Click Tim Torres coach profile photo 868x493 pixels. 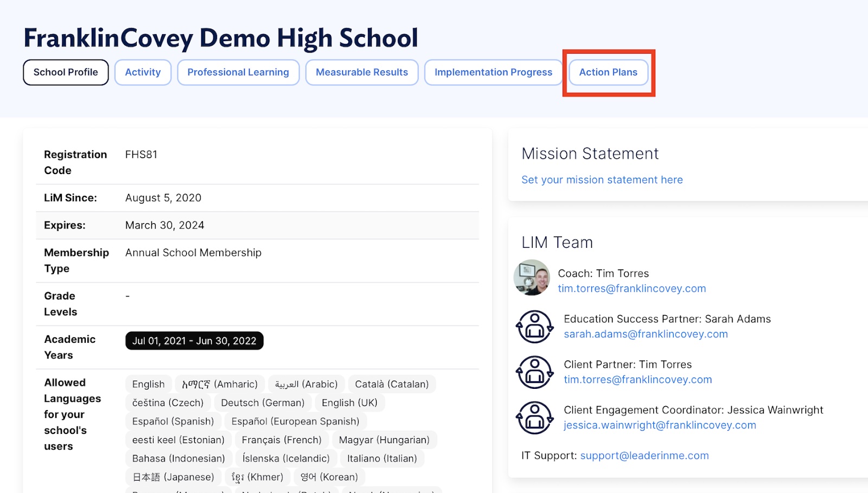click(532, 278)
